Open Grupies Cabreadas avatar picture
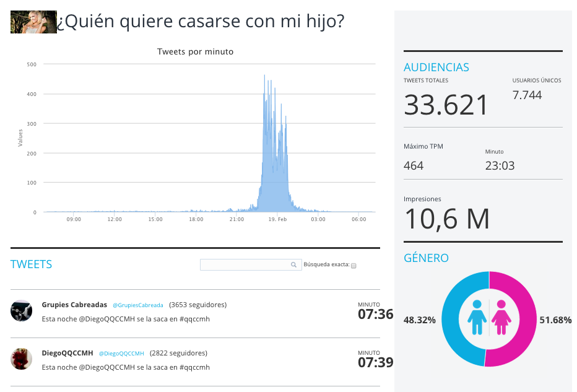Viewport: 577px width, 392px height. click(21, 311)
